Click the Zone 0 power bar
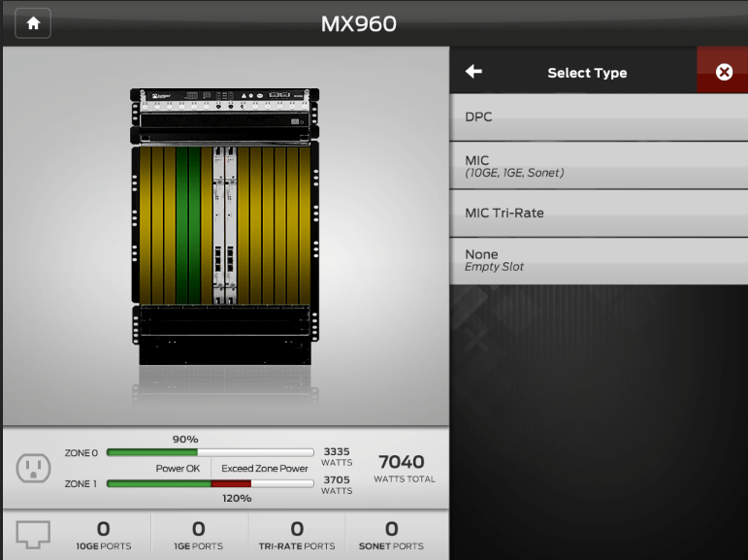Viewport: 748px width, 560px height. [210, 452]
